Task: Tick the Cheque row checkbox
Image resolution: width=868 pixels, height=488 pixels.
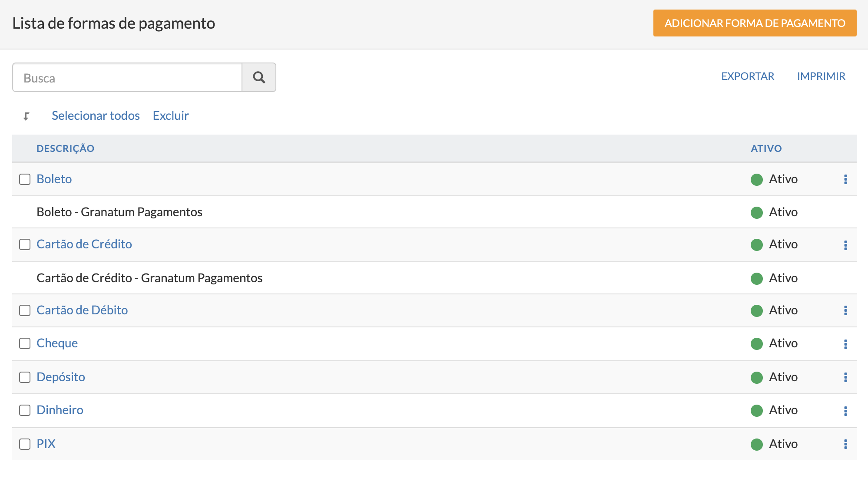Action: (25, 343)
